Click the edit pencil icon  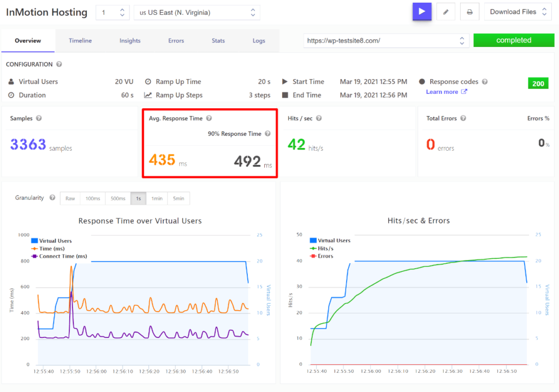(x=445, y=11)
